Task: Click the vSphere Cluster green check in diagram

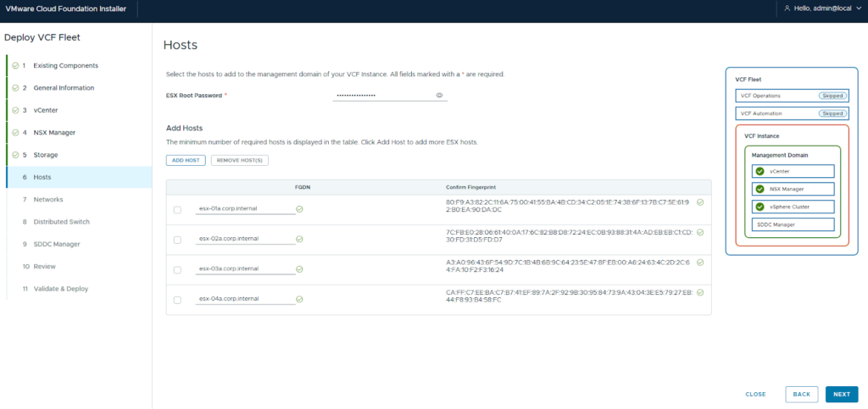Action: point(760,207)
